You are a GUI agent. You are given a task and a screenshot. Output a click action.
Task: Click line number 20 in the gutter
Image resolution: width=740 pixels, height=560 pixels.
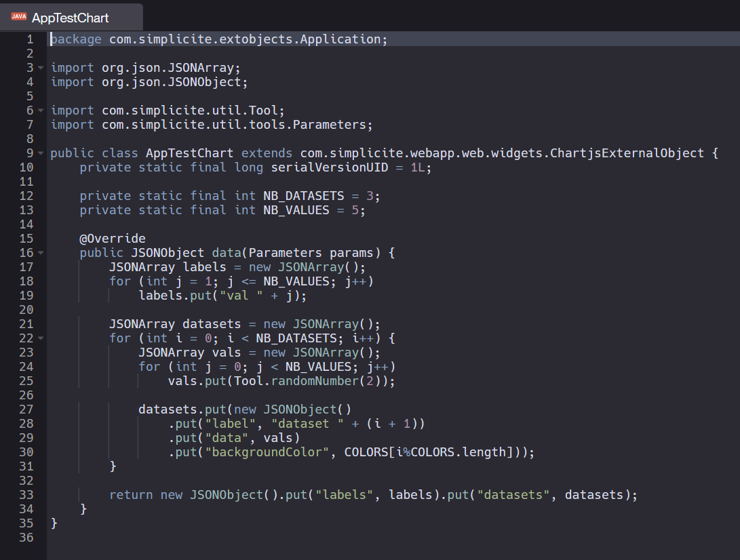26,310
